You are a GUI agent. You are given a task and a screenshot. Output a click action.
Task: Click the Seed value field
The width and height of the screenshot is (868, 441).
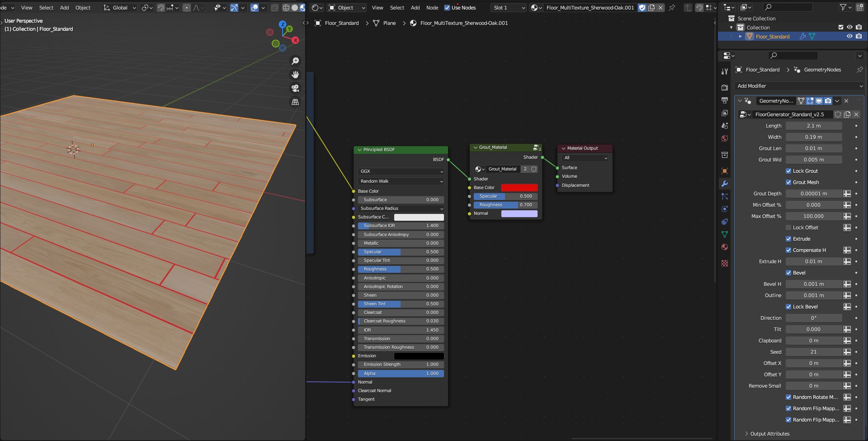click(x=813, y=352)
